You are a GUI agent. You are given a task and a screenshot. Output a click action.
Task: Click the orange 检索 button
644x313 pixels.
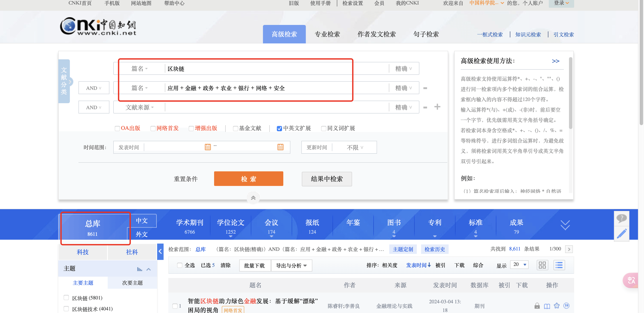coord(248,178)
